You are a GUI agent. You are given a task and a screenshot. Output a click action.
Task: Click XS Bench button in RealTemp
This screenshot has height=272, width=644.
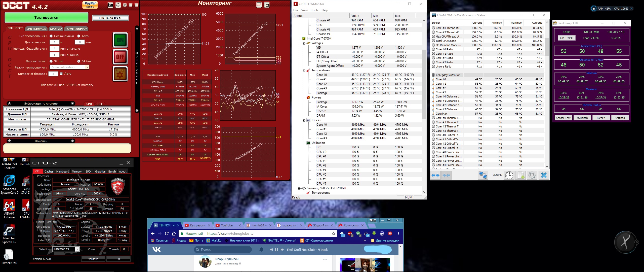tap(582, 118)
